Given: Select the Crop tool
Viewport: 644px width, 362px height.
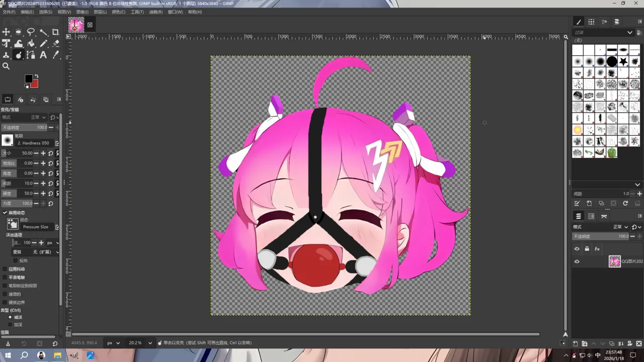Looking at the screenshot, I should click(x=55, y=32).
